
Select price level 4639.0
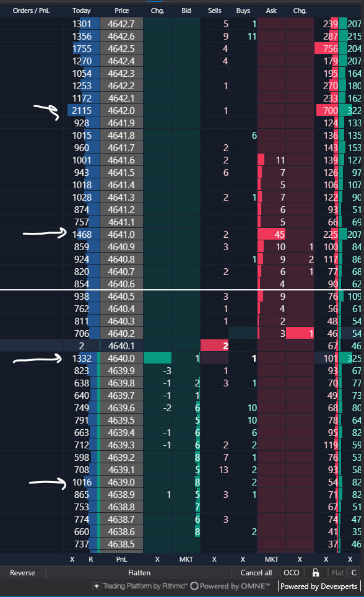click(121, 482)
